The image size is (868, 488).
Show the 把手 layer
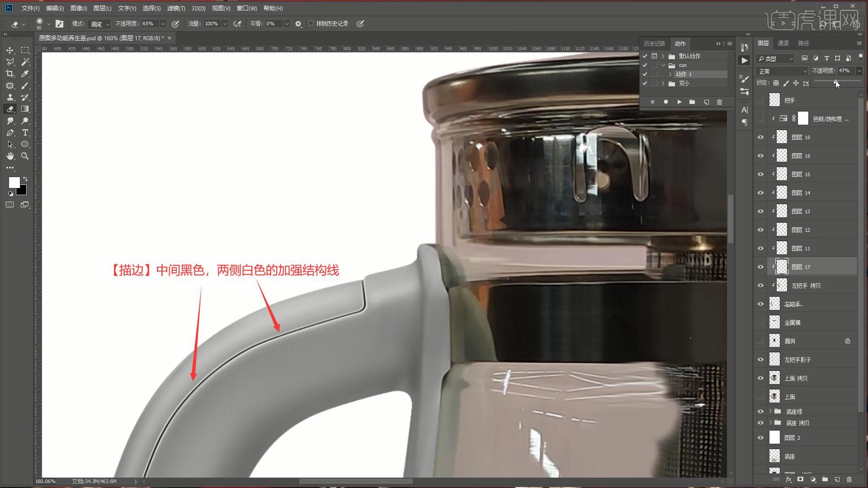[760, 100]
